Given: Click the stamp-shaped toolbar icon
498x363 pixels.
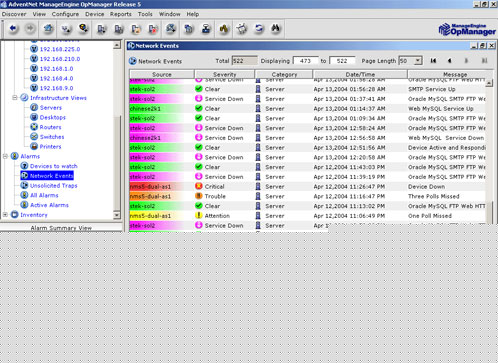Looking at the screenshot, I should coord(206,29).
